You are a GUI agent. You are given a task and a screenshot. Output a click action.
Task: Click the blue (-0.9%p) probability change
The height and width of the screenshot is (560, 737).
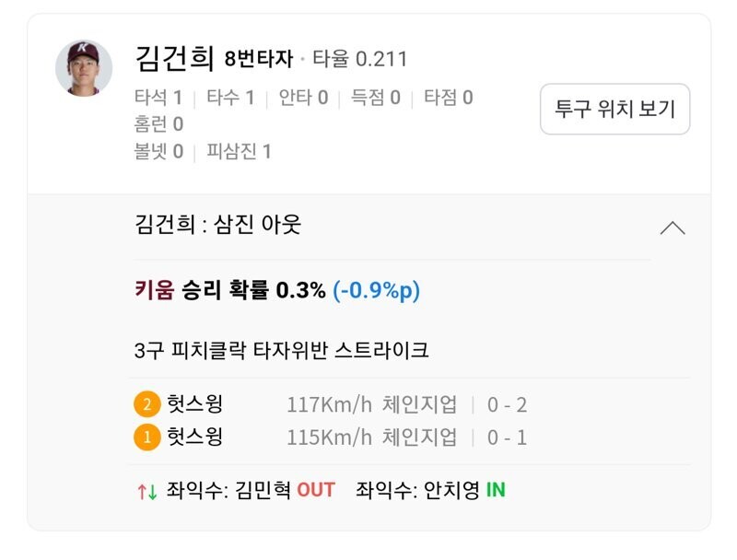click(376, 291)
